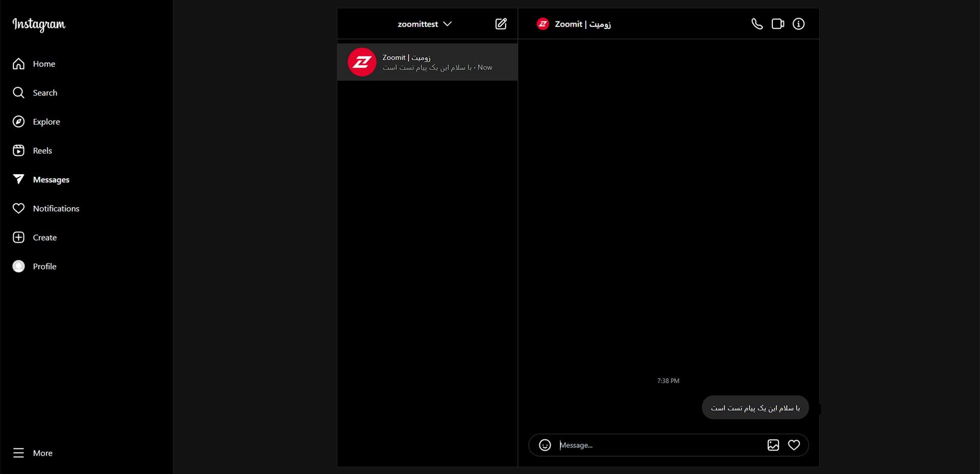Click the Zoomit avatar in conversation list
The height and width of the screenshot is (474, 980).
(362, 62)
